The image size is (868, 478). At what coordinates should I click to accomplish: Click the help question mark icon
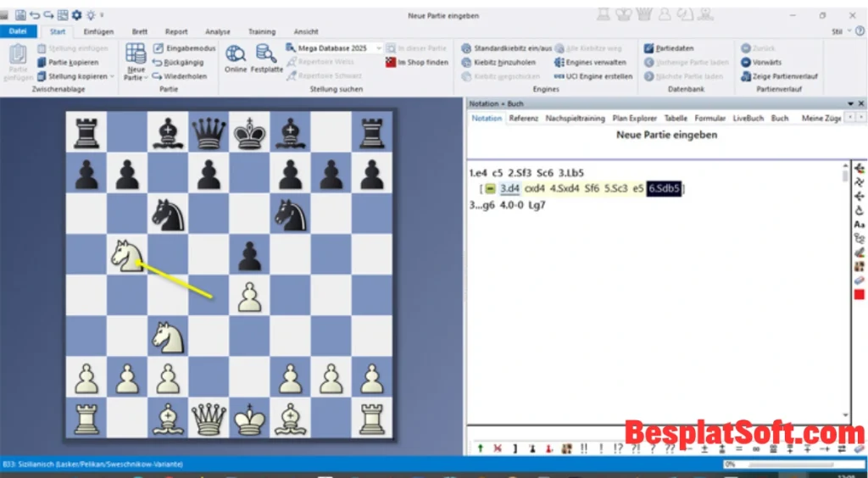tap(860, 31)
